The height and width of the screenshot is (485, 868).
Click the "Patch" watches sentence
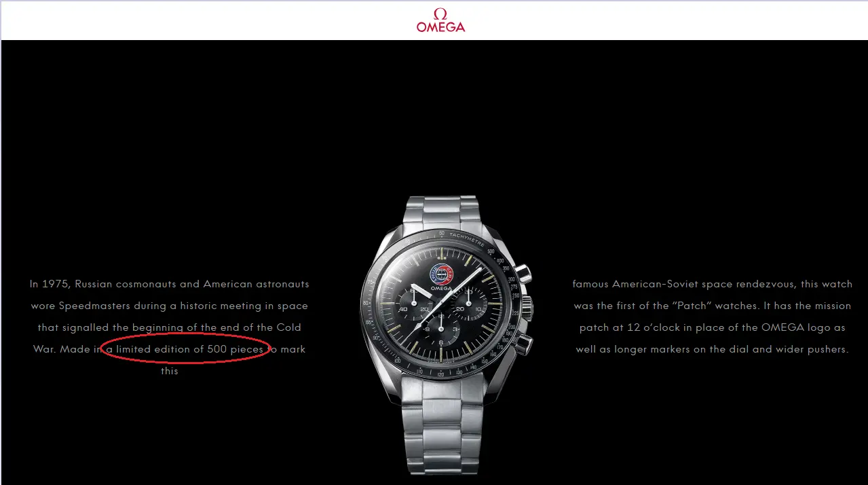[x=712, y=306]
